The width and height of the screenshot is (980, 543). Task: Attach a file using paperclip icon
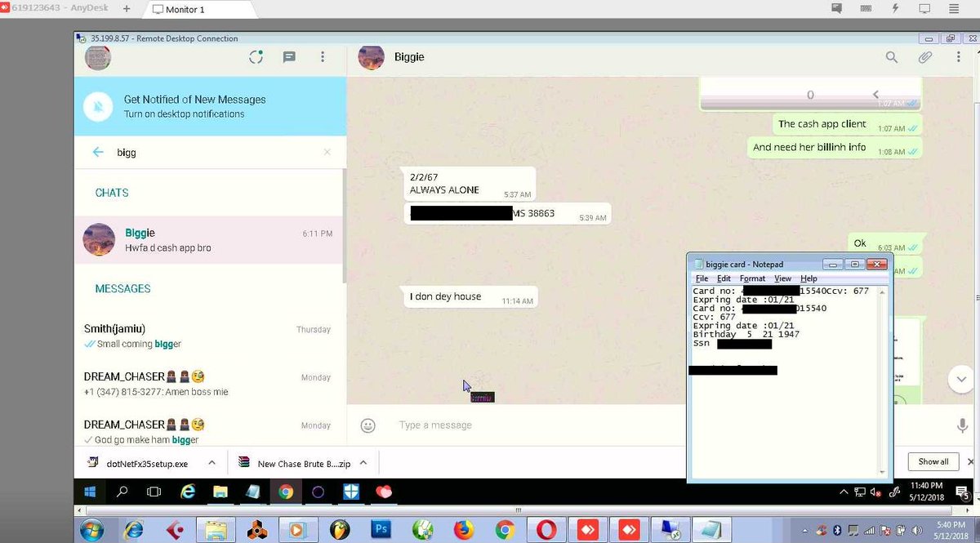click(x=925, y=57)
